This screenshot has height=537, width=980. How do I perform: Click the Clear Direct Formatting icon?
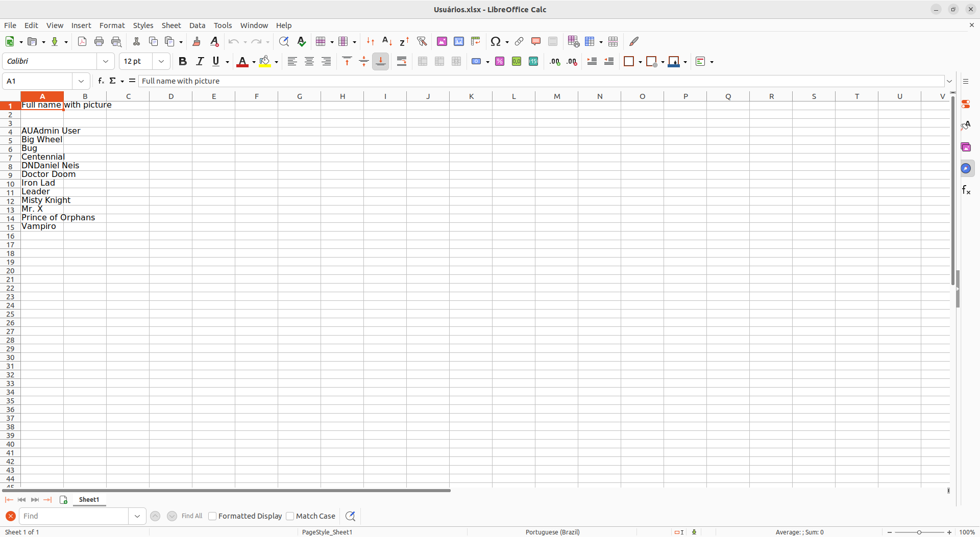click(214, 42)
